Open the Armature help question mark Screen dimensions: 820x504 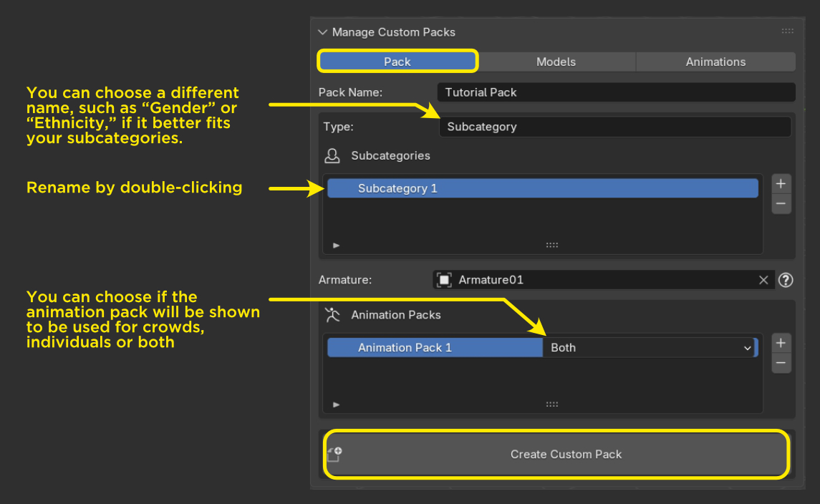(x=786, y=280)
